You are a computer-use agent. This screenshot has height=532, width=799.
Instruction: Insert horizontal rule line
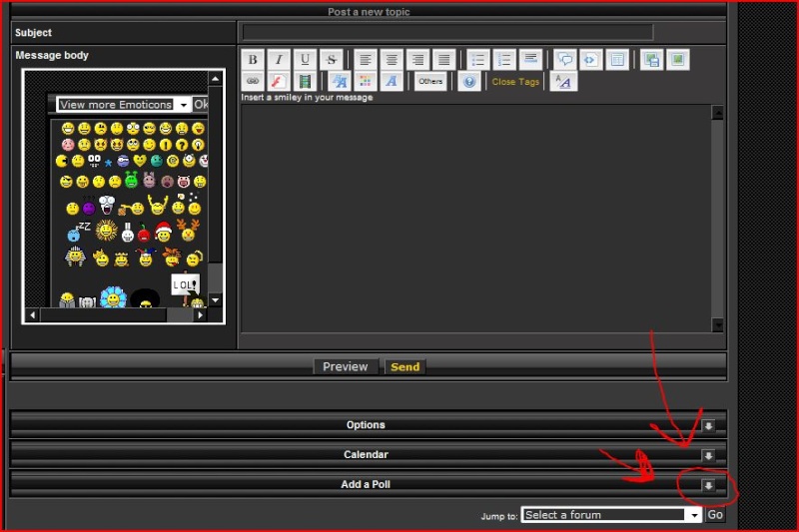coord(530,60)
